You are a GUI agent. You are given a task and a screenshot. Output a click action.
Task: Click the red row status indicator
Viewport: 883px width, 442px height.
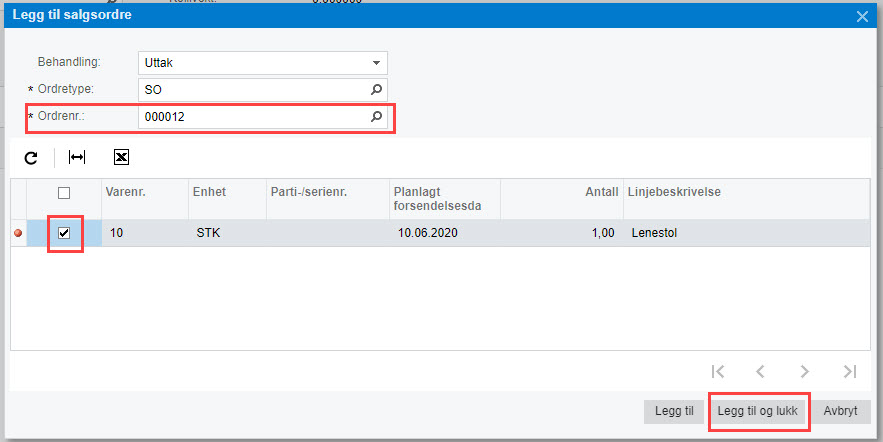coord(18,233)
